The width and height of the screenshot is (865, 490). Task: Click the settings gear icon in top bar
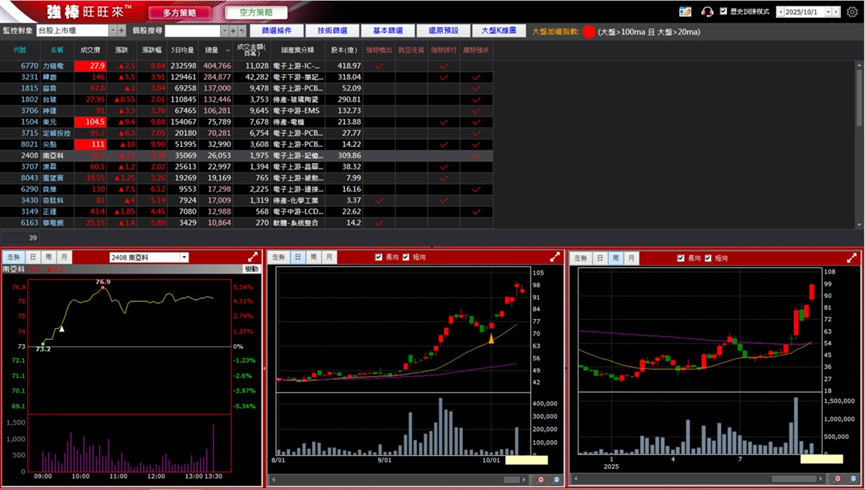tap(852, 12)
